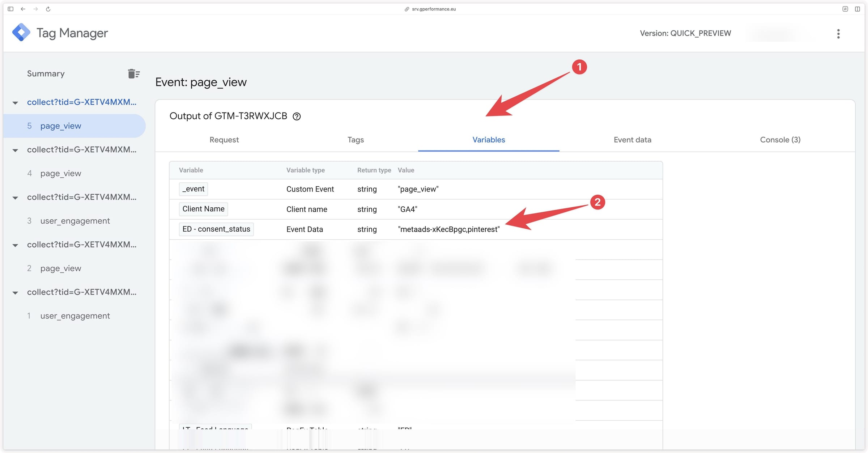Viewport: 868px width, 453px height.
Task: Click the "metaads-xKecBpgc,pinterest" value
Action: tap(448, 229)
